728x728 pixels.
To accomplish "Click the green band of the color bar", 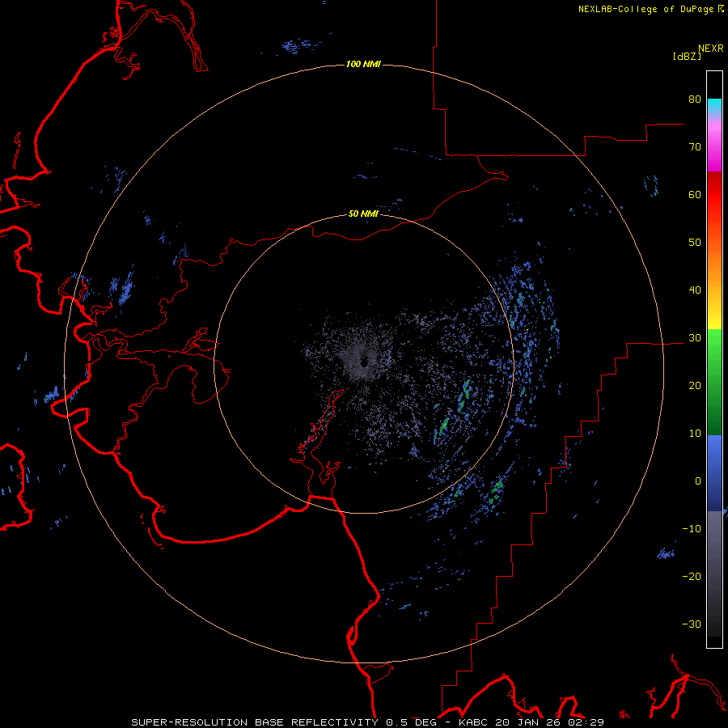I will 714,382.
